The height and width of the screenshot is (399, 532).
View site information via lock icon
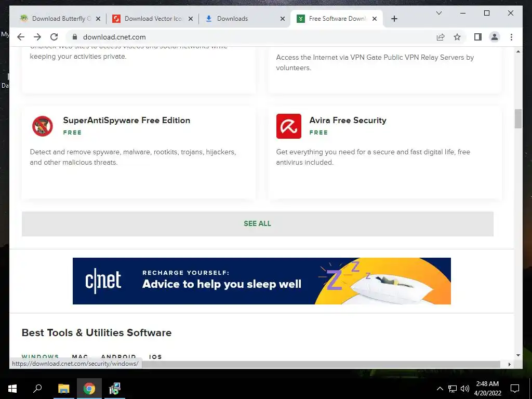(75, 37)
